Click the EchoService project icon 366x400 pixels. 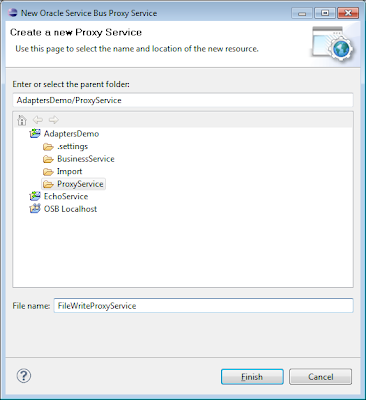[x=35, y=196]
